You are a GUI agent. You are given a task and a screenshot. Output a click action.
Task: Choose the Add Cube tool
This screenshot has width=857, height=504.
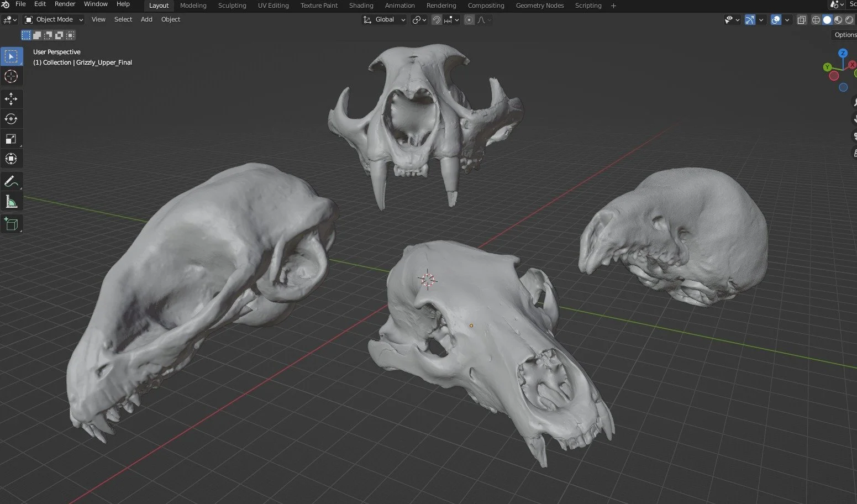11,224
